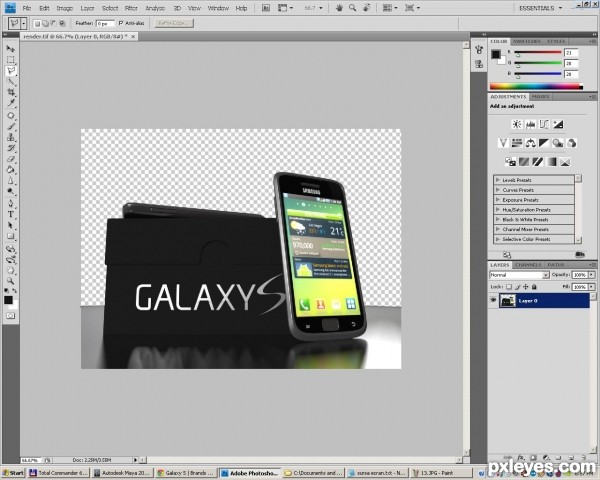The image size is (600, 480).
Task: Open the layer blend mode dropdown
Action: pyautogui.click(x=519, y=275)
